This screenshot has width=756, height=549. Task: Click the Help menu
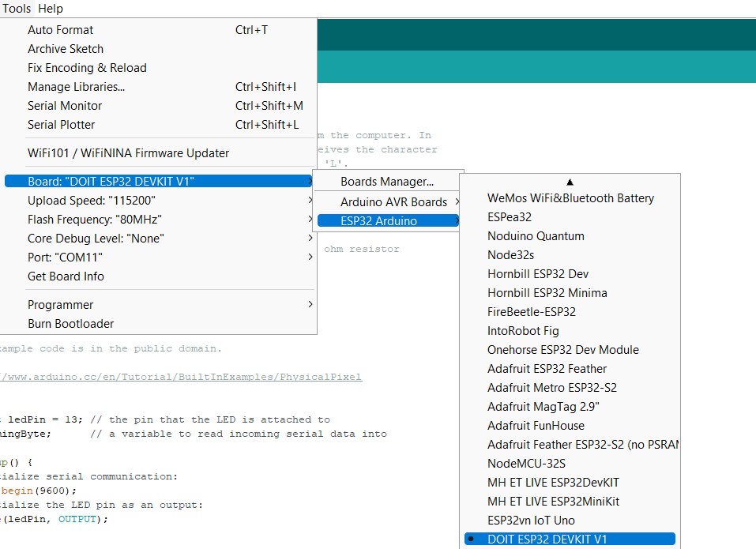pyautogui.click(x=50, y=8)
